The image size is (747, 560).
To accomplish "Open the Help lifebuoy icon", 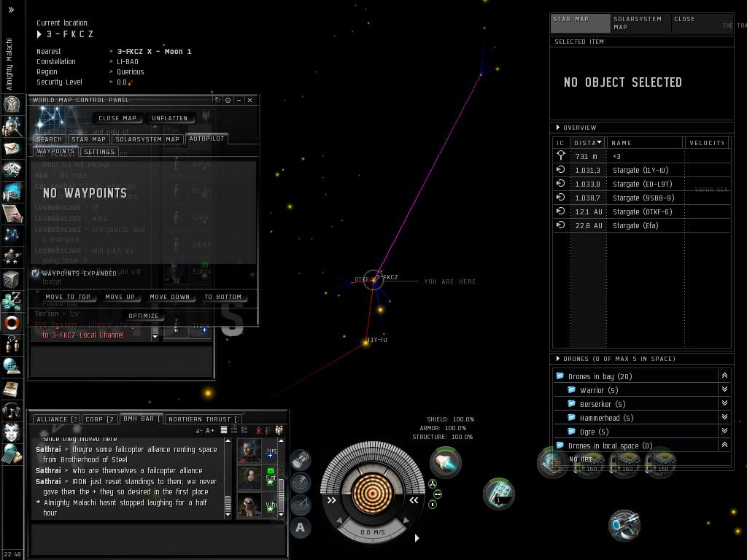I will pos(12,322).
